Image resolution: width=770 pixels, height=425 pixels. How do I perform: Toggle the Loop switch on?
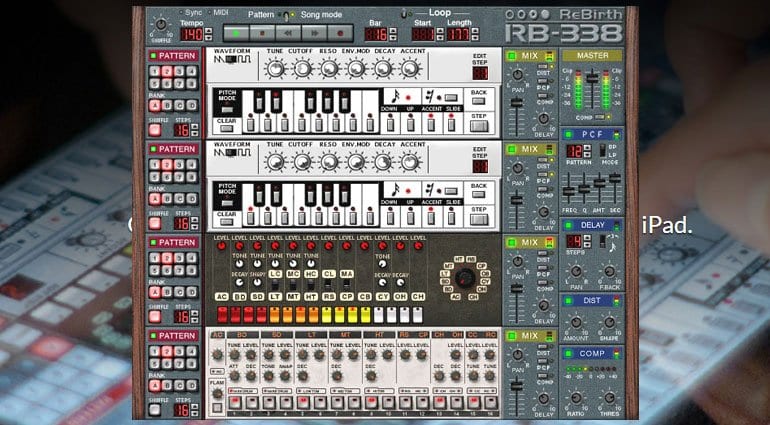click(x=406, y=14)
